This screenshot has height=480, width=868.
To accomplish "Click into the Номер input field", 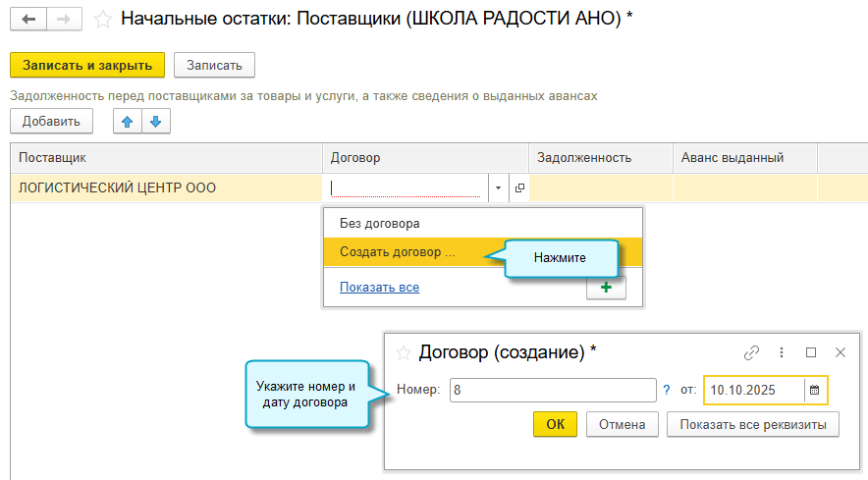I will click(553, 390).
